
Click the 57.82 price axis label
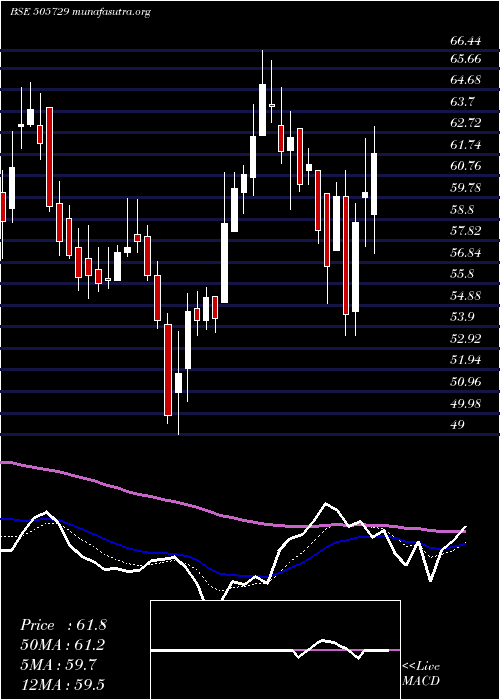(x=466, y=231)
